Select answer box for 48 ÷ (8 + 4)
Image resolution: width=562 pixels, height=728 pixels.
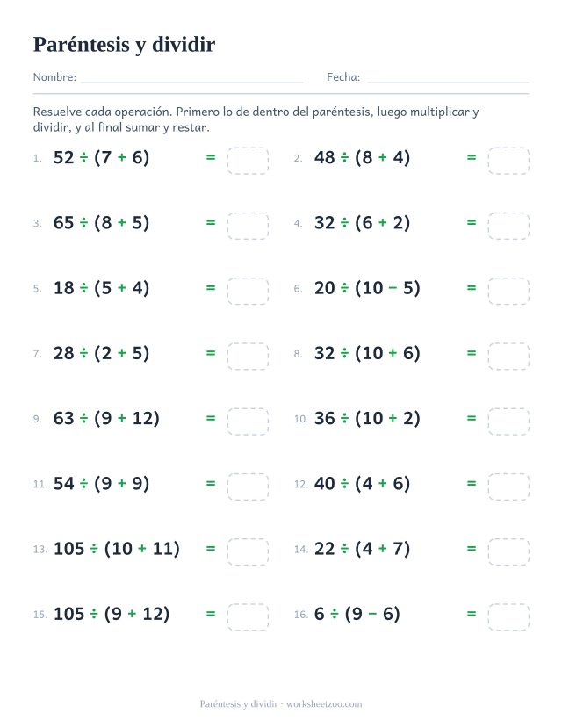(508, 161)
